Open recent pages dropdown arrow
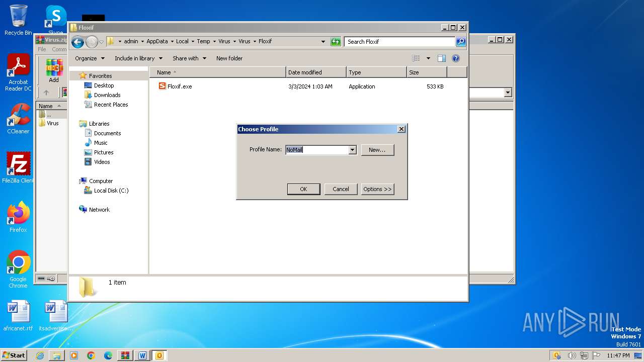Image resolution: width=644 pixels, height=362 pixels. click(101, 42)
